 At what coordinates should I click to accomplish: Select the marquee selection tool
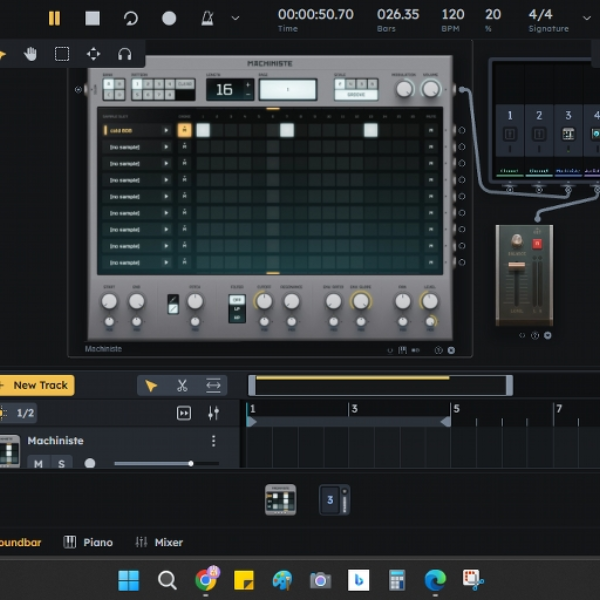pos(62,54)
